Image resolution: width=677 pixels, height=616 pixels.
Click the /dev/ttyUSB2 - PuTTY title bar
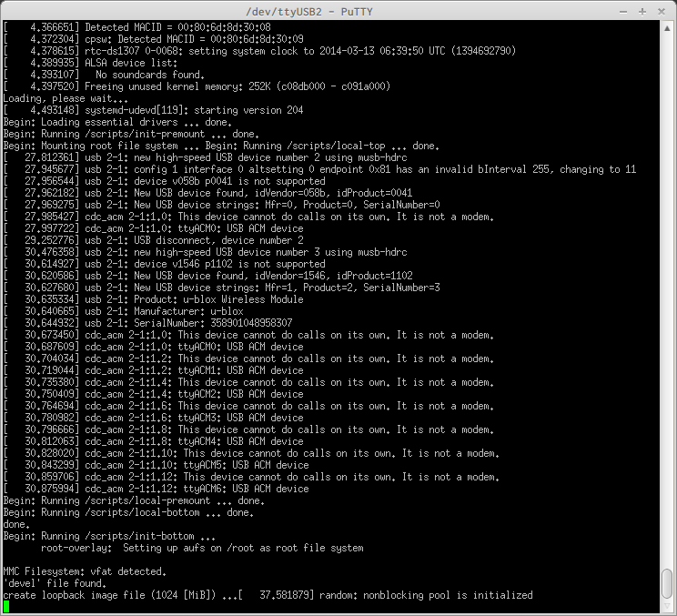coord(309,12)
